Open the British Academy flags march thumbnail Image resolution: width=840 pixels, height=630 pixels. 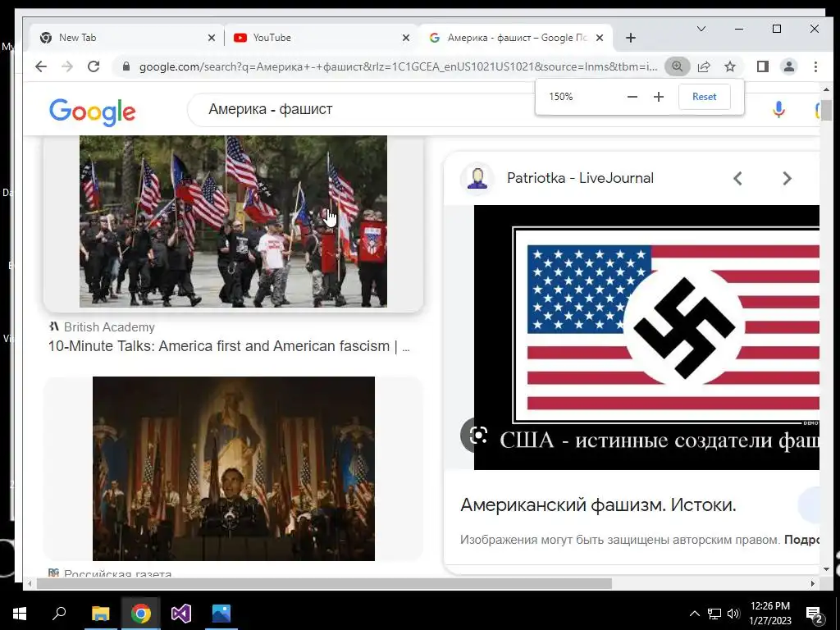(233, 221)
